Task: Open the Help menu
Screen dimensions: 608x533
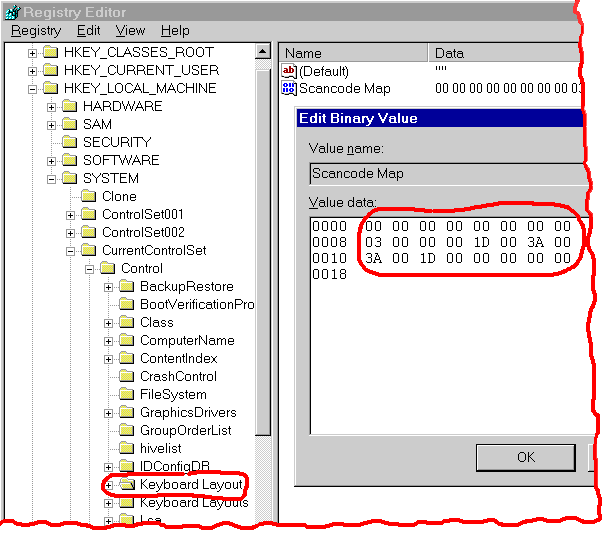Action: click(175, 31)
